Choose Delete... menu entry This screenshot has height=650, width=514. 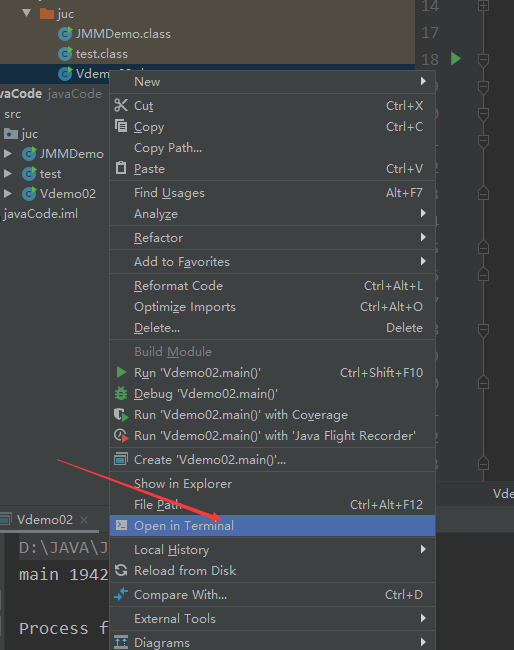click(x=272, y=328)
